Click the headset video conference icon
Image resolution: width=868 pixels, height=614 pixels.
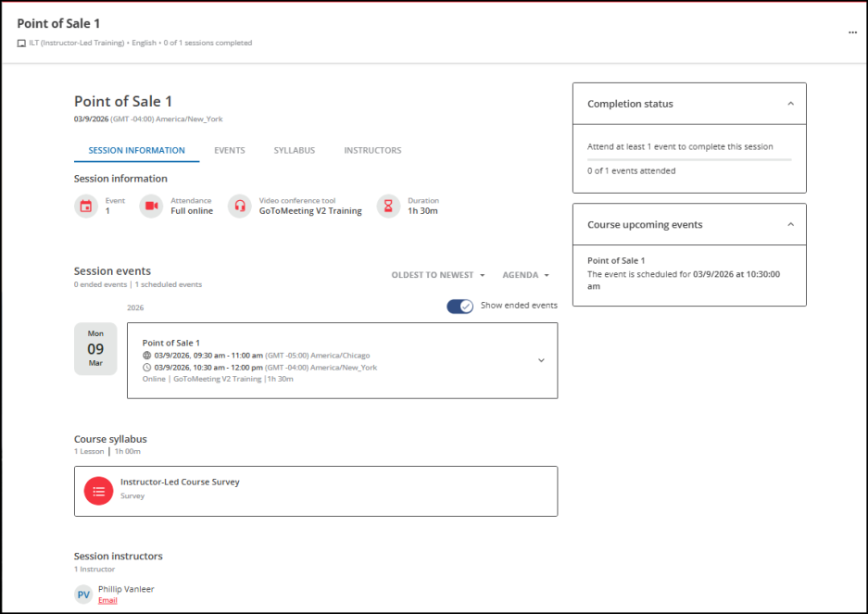coord(240,207)
